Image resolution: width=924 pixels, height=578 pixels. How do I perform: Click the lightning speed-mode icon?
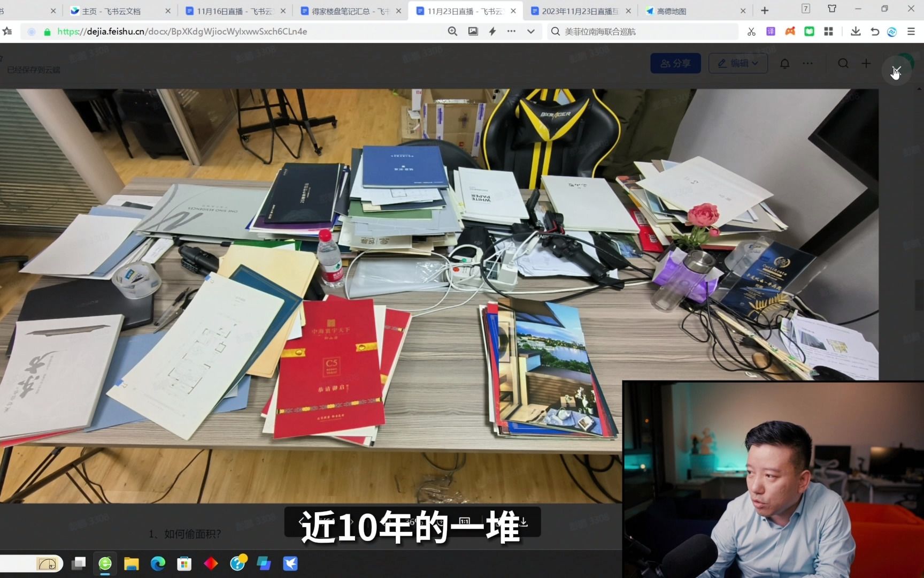point(492,32)
